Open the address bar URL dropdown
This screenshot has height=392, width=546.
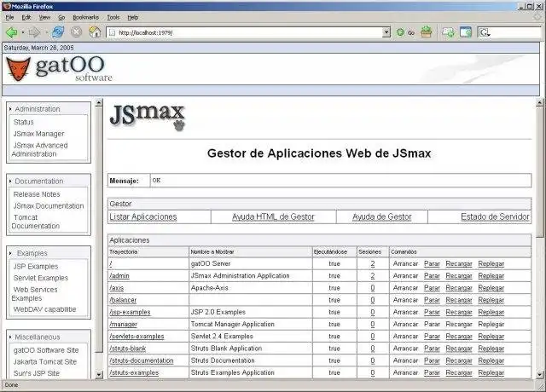pos(386,32)
